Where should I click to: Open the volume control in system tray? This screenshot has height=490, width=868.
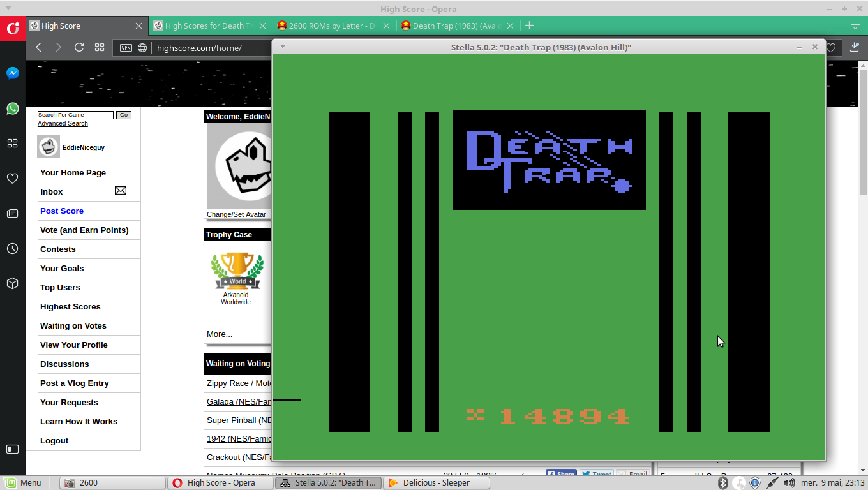tap(789, 483)
